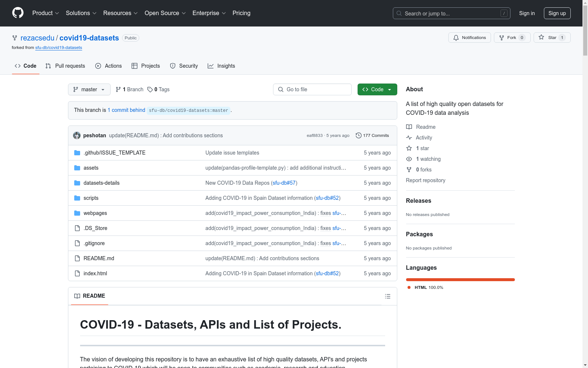Click the README.md file icon
The width and height of the screenshot is (588, 368).
(77, 258)
